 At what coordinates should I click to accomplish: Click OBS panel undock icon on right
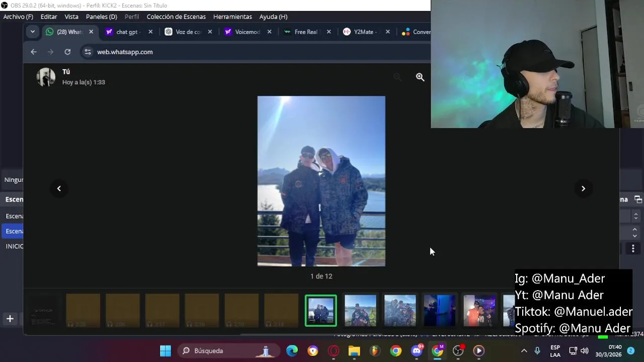click(x=638, y=199)
